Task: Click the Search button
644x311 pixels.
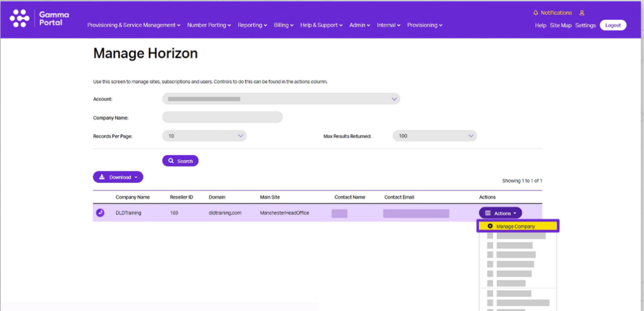Action: point(180,161)
